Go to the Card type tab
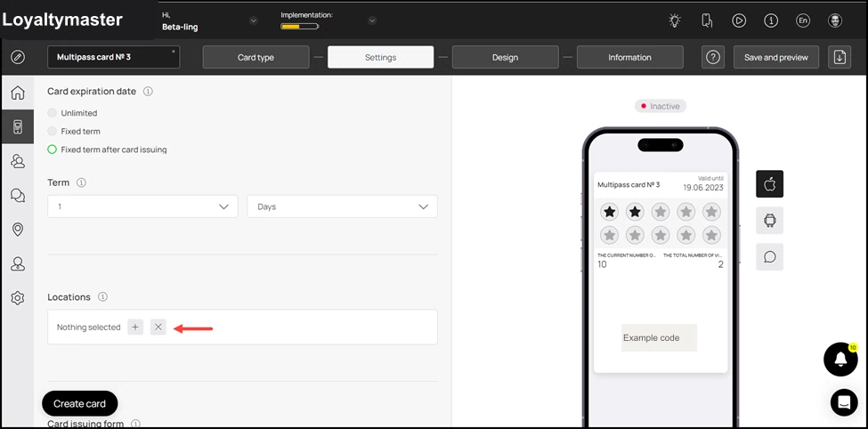This screenshot has width=868, height=429. (256, 57)
